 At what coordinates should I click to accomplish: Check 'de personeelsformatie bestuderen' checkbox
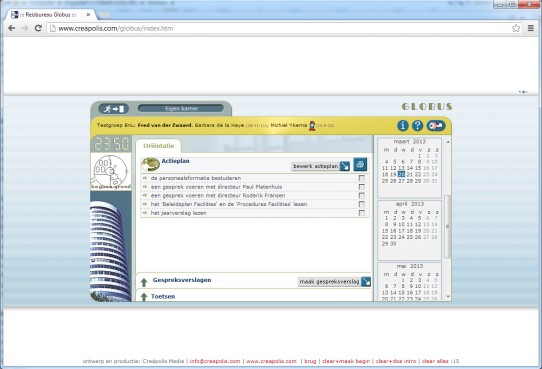click(x=362, y=178)
